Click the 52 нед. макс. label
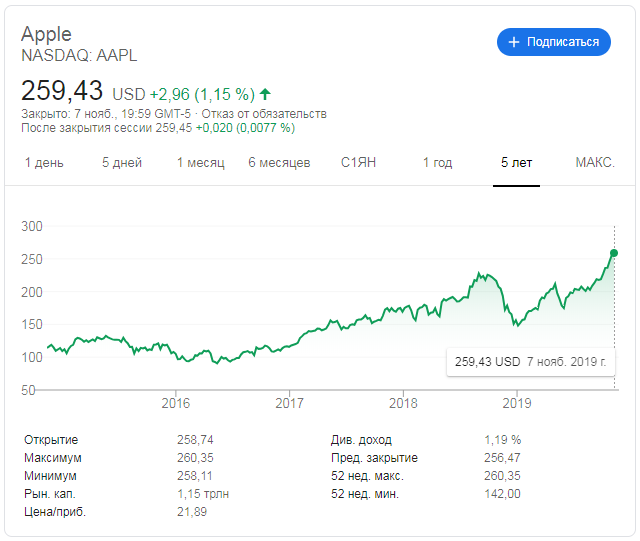Screen dimensions: 640x541 pos(367,476)
